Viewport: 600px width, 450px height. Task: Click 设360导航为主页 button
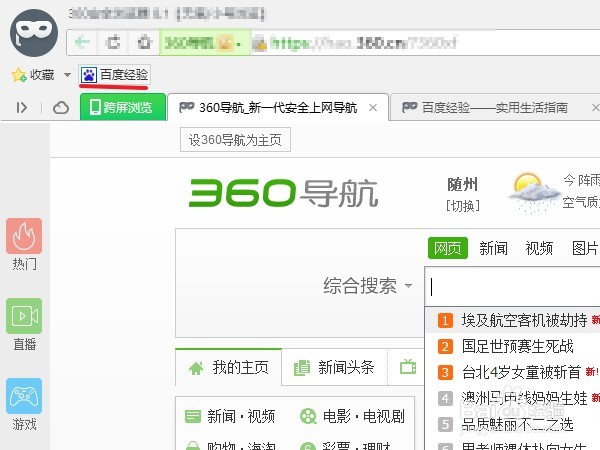point(235,140)
